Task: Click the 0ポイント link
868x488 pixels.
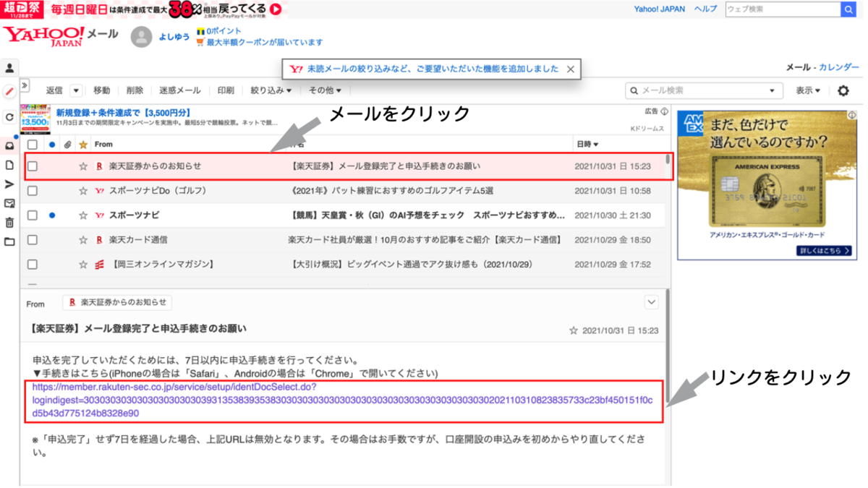Action: point(224,32)
